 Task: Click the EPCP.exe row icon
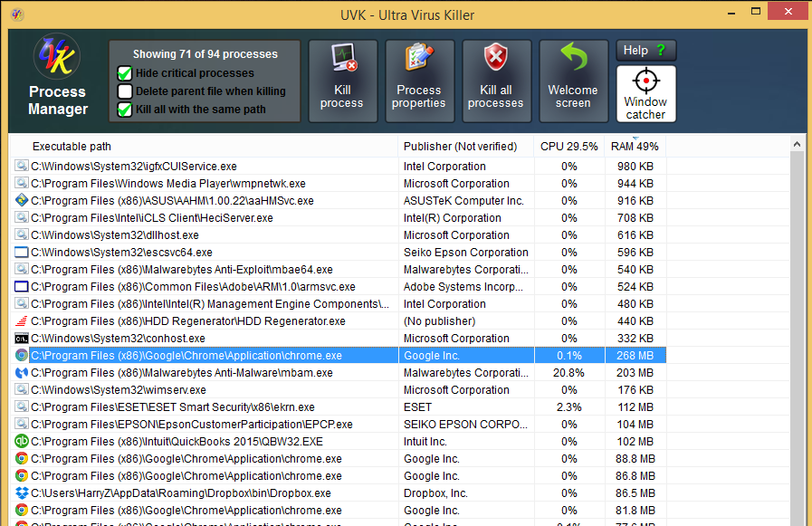21,424
